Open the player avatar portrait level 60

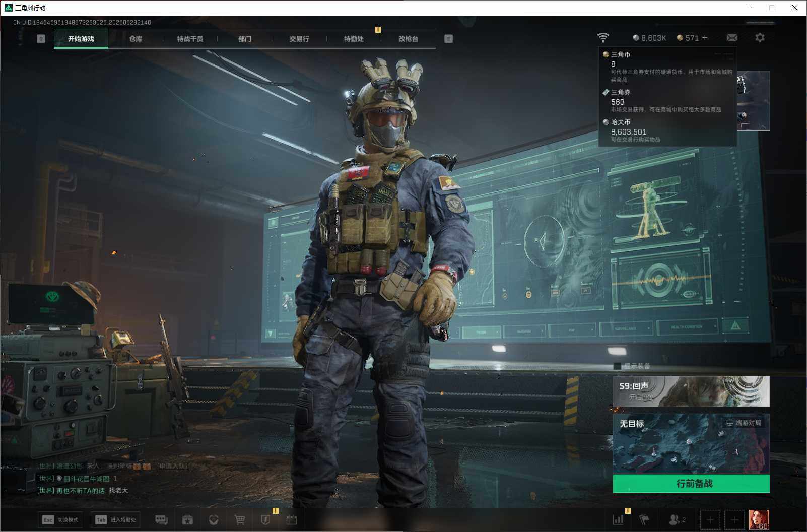(x=759, y=519)
